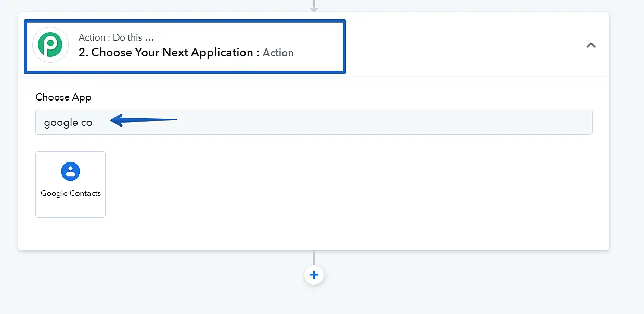Click the green Pabbly logo icon
The image size is (644, 314).
coord(50,45)
